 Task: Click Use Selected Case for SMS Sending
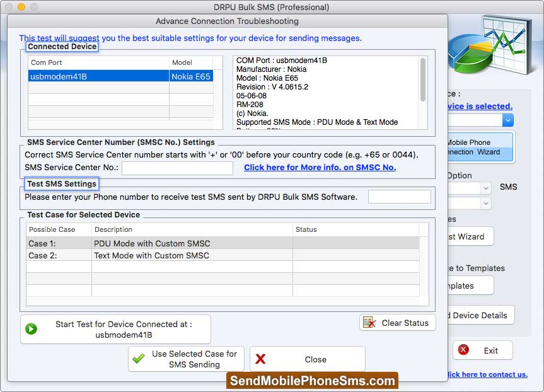click(187, 359)
